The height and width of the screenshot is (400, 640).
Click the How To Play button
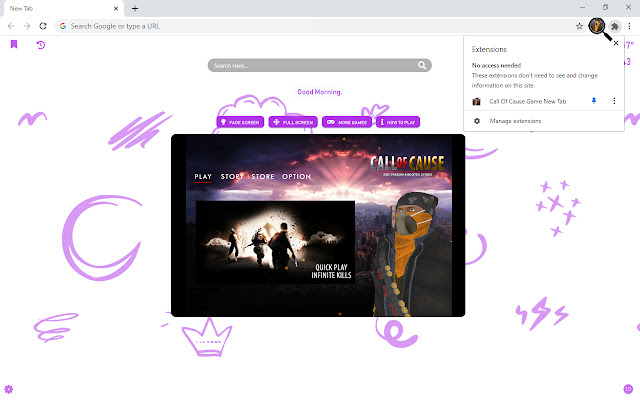(x=398, y=122)
